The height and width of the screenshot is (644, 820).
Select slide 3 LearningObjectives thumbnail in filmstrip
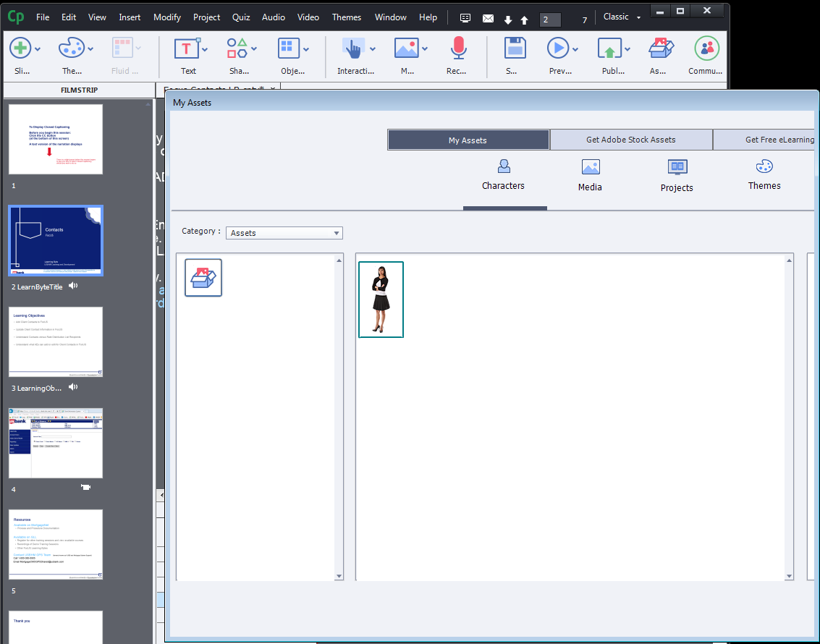pos(56,342)
